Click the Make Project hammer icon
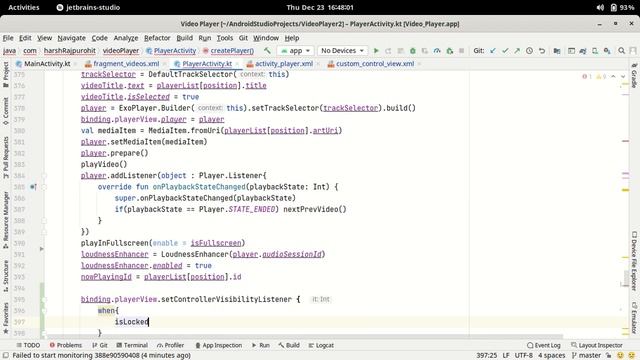The height and width of the screenshot is (360, 640). [267, 51]
